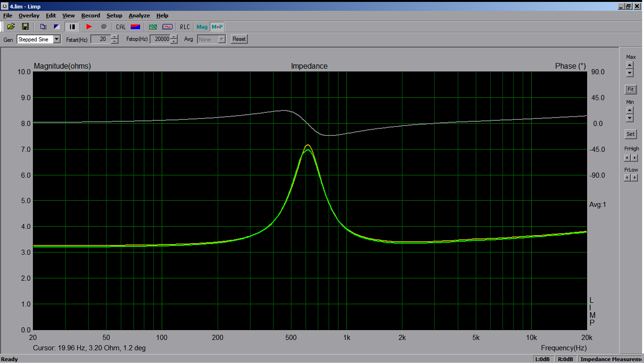
Task: Click the Fstop(Hz) value field
Action: coord(160,39)
